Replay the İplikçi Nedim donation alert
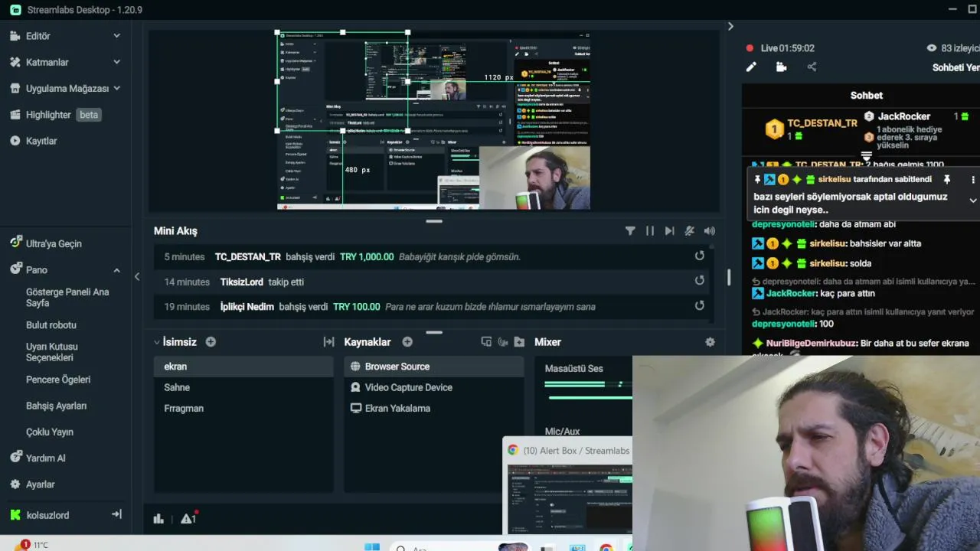Screen dimensions: 980x551 pos(699,305)
